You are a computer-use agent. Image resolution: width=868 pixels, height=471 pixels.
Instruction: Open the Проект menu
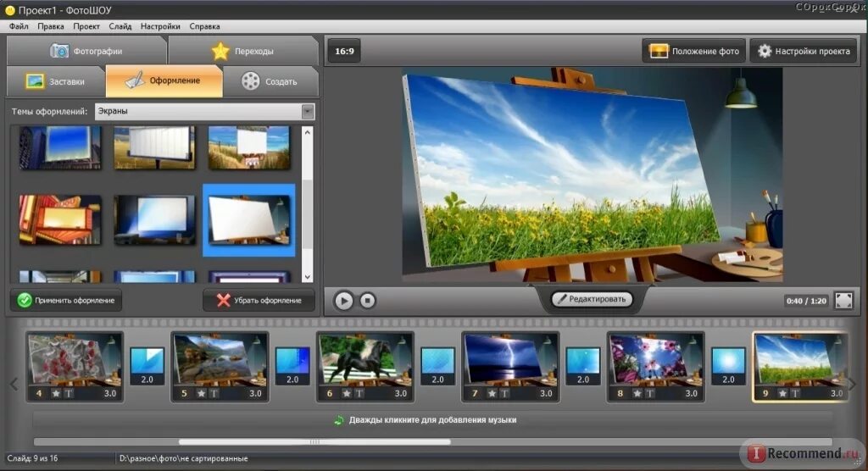(x=86, y=26)
